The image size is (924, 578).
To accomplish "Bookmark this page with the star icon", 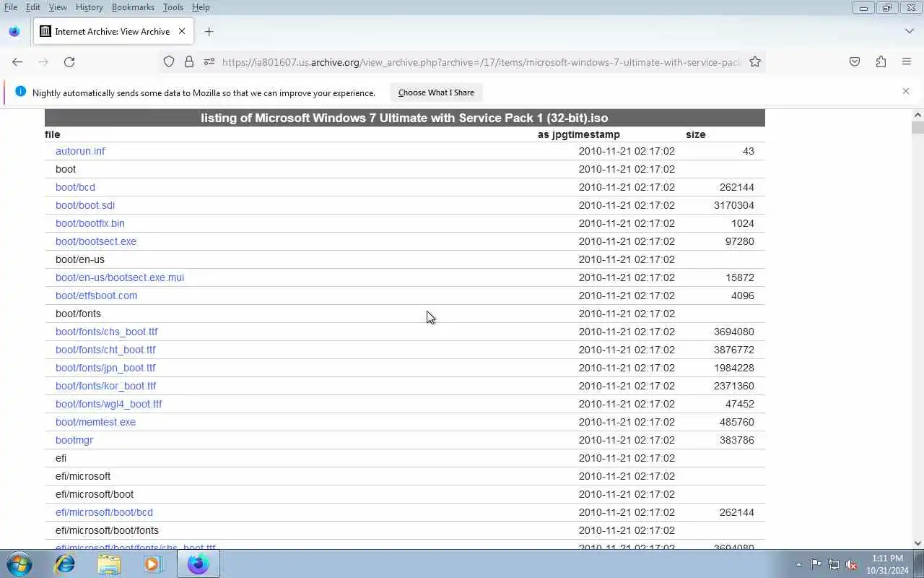I will tap(755, 62).
